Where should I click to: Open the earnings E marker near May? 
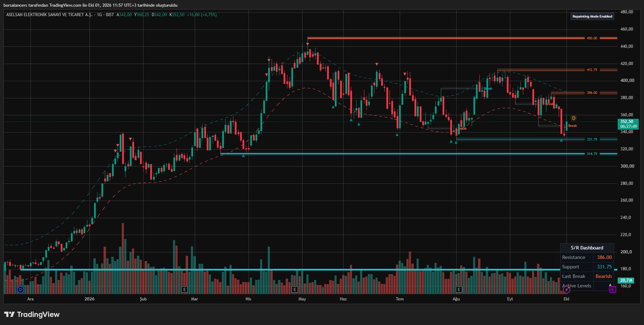[295, 289]
